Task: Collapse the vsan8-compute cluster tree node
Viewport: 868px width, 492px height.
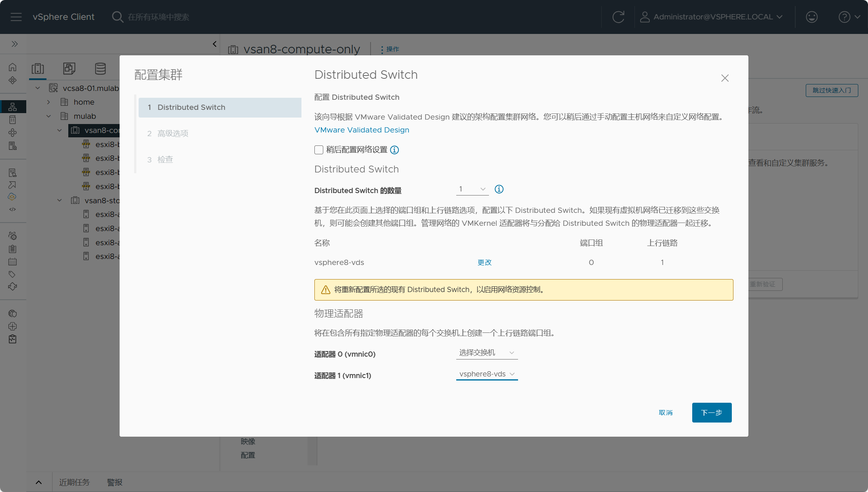Action: 59,130
